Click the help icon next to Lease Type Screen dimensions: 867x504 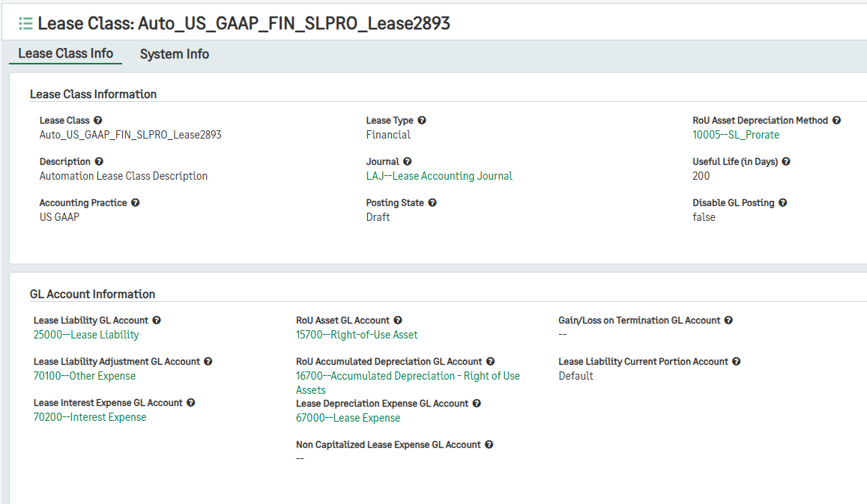coord(422,120)
